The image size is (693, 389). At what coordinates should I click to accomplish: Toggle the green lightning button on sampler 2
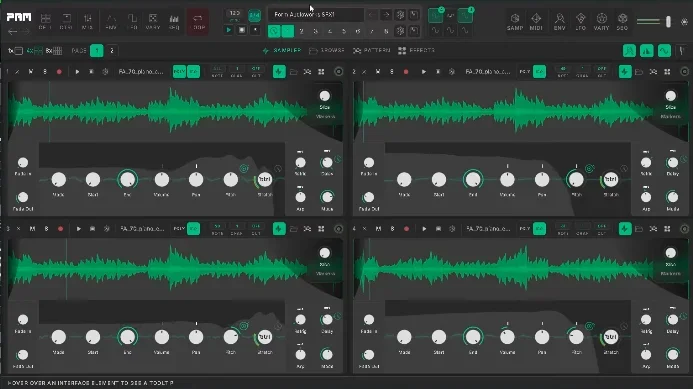[625, 72]
